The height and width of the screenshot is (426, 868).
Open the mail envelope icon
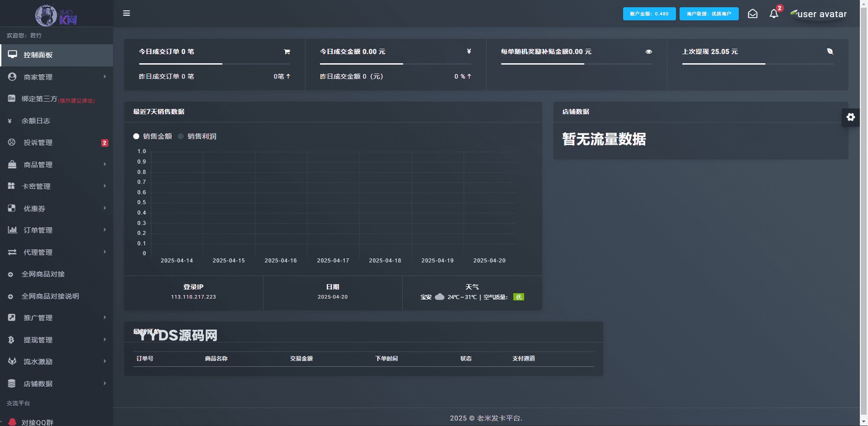coord(752,14)
